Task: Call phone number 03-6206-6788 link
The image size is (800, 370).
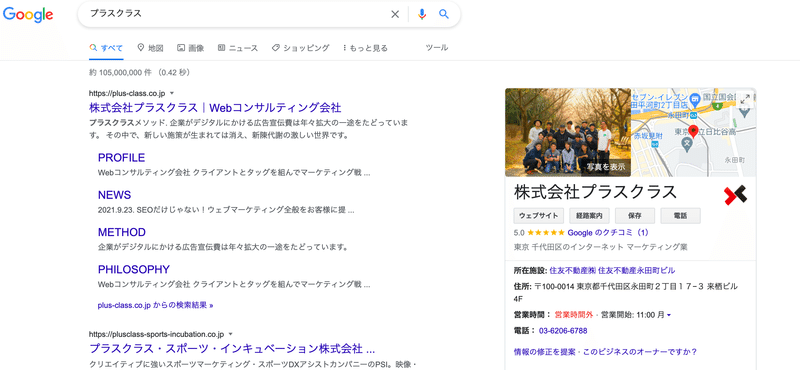Action: tap(563, 331)
